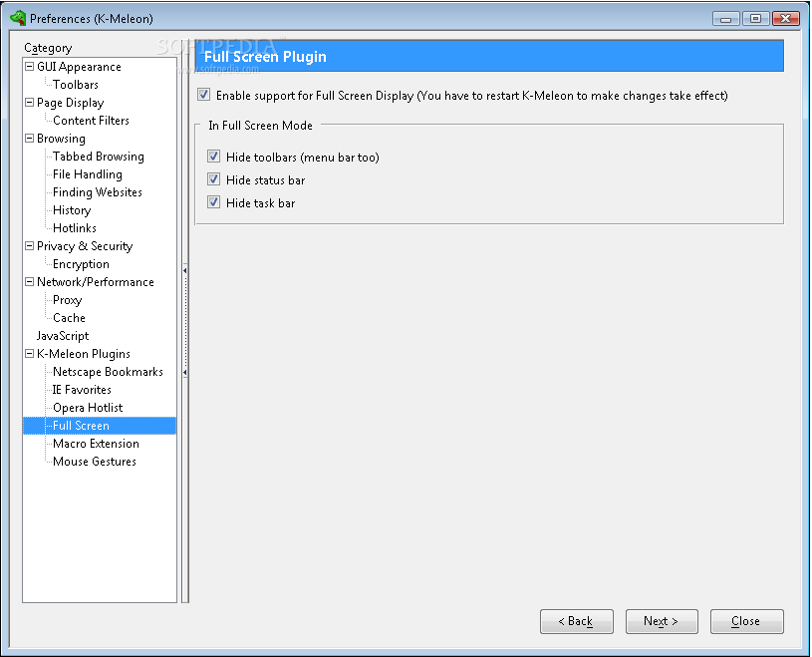Open Network/Performance page
Image resolution: width=812 pixels, height=657 pixels.
pyautogui.click(x=96, y=282)
